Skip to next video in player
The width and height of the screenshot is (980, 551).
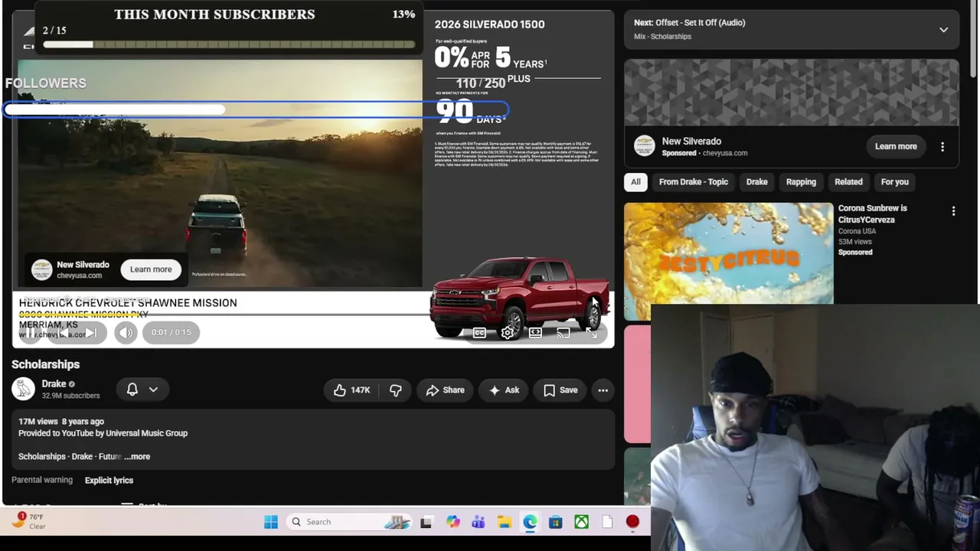[90, 333]
